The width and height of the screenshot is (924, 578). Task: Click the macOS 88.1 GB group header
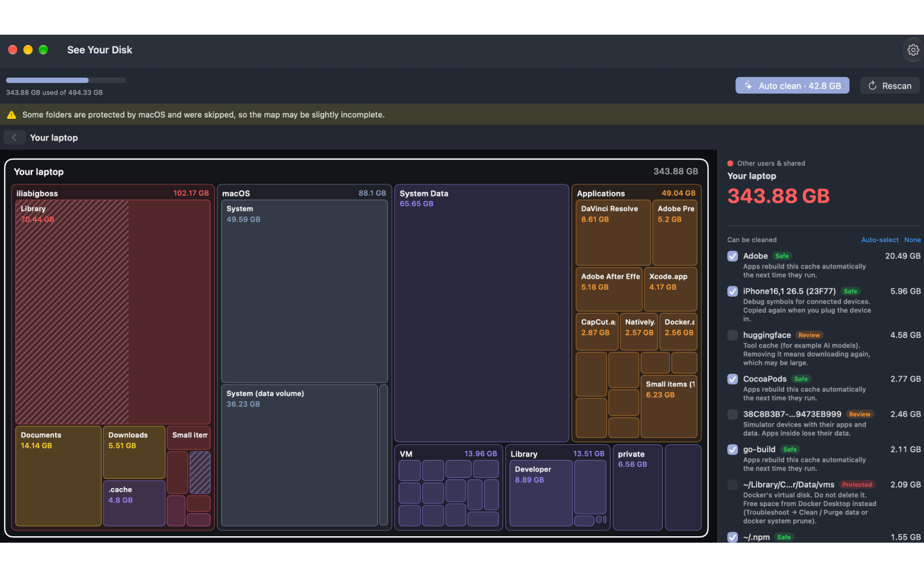(304, 193)
